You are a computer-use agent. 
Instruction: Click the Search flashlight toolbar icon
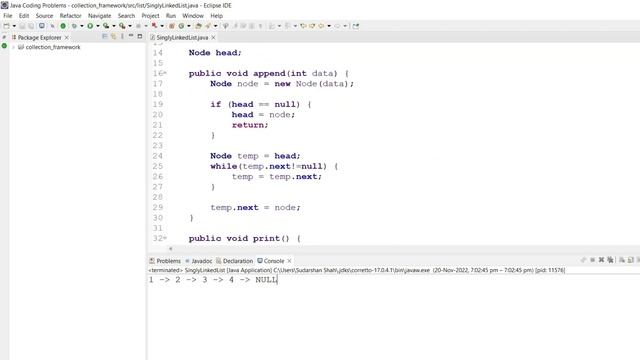(208, 26)
